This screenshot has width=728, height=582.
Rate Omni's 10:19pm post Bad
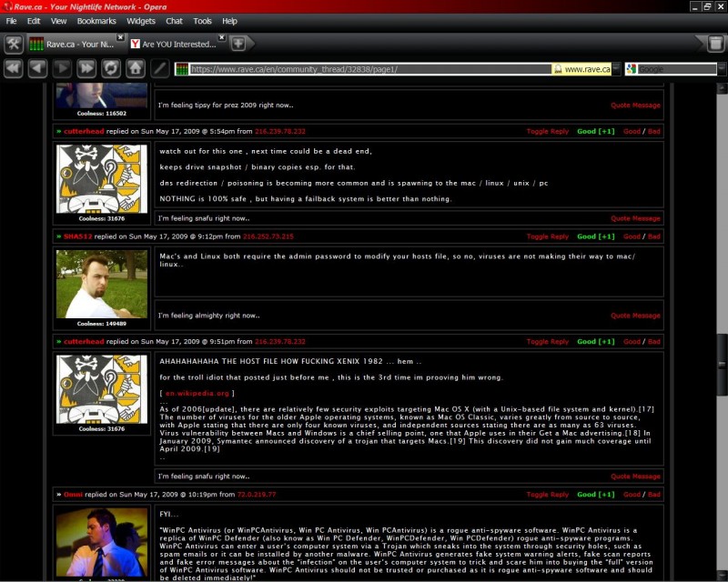click(654, 495)
